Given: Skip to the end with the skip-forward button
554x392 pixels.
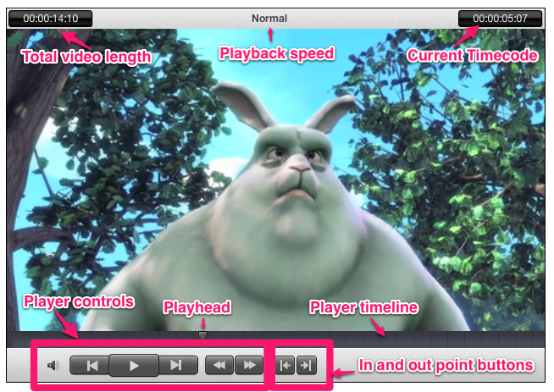Looking at the screenshot, I should point(178,365).
